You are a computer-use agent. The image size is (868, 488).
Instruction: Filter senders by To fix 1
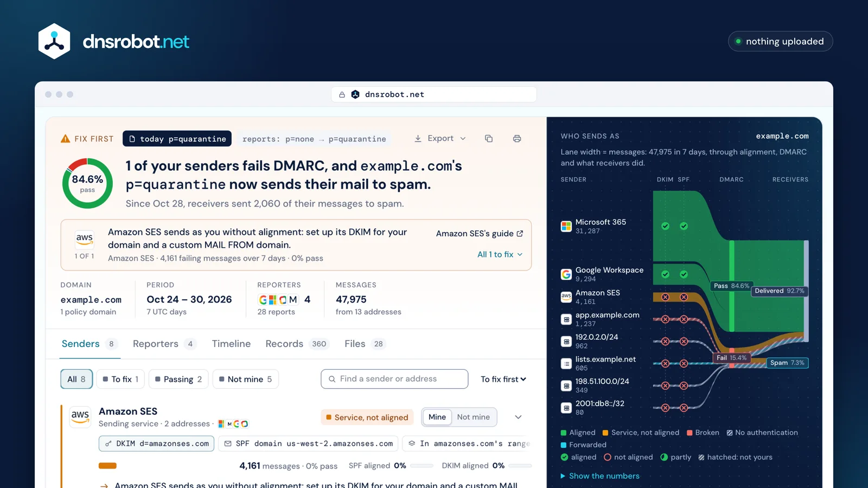pyautogui.click(x=120, y=379)
